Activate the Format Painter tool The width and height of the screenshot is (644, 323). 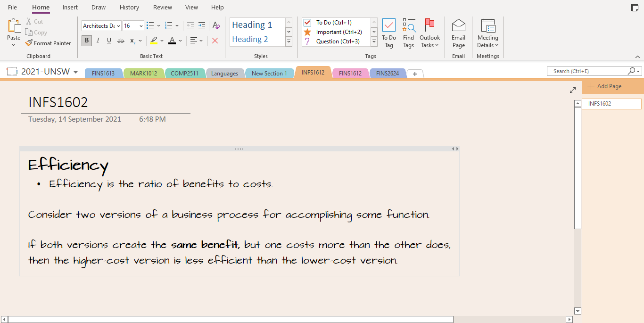point(48,43)
